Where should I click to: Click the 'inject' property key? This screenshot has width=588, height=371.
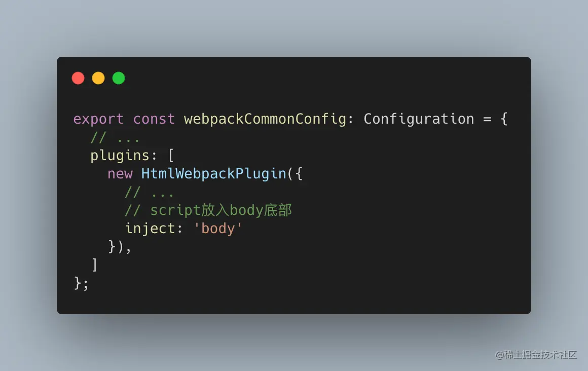150,229
